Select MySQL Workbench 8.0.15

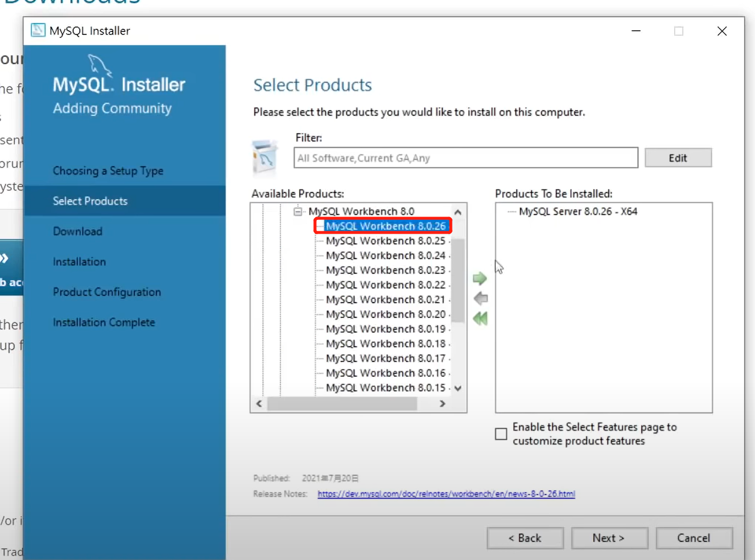(x=386, y=388)
